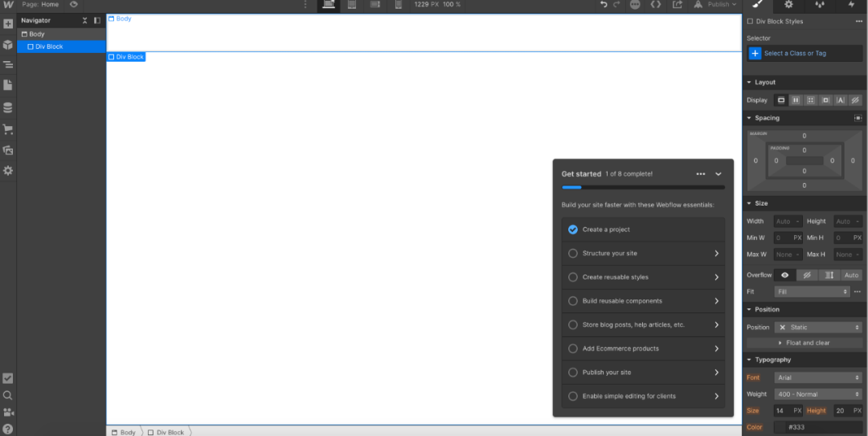Screen dimensions: 868x436
Task: Set display to Inline-block
Action: 826,100
